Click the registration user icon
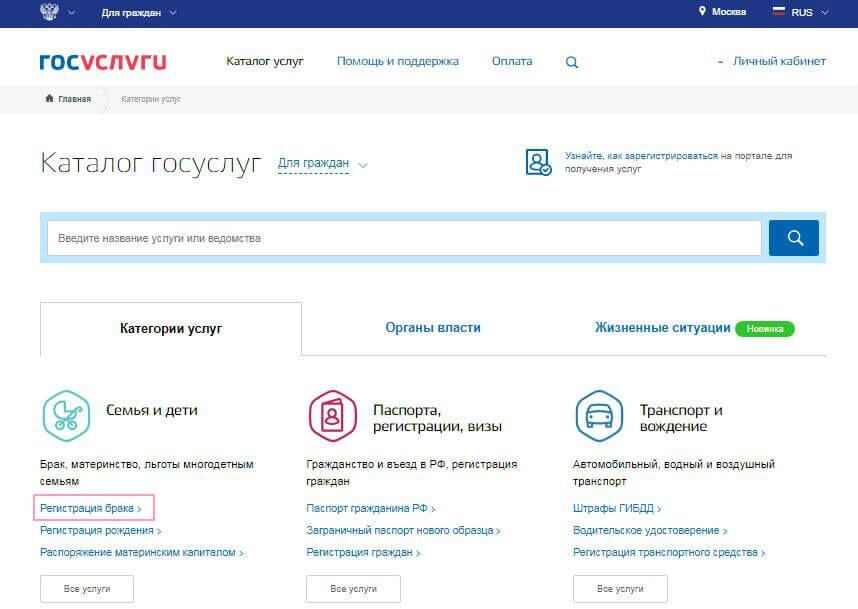 (x=538, y=162)
